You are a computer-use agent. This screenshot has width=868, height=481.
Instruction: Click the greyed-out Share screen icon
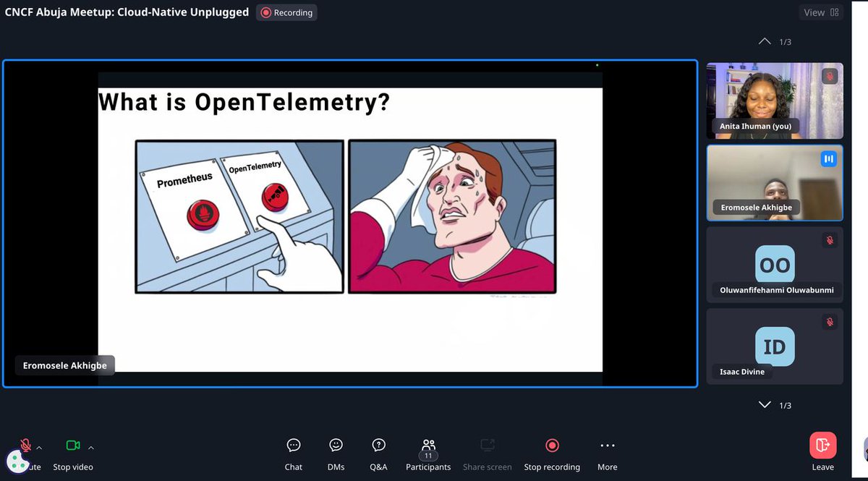(488, 445)
